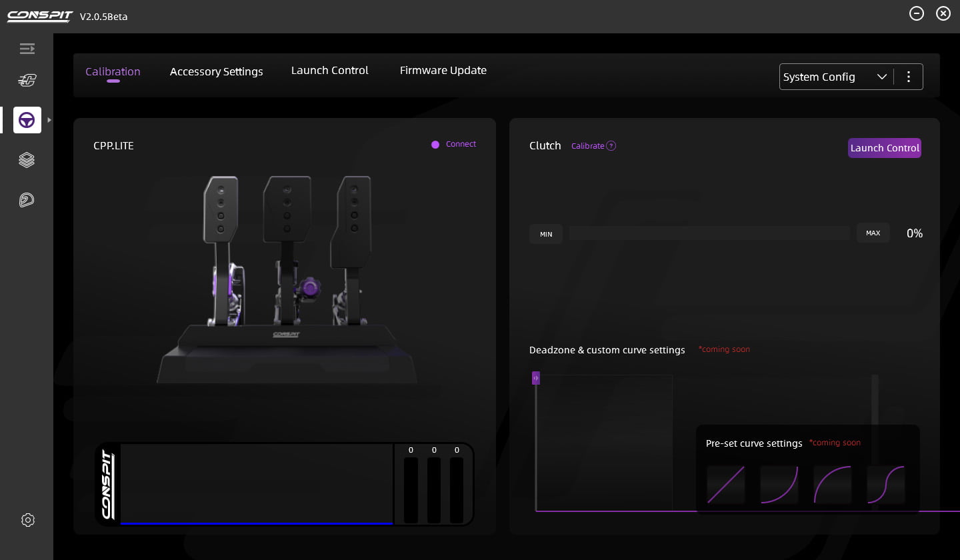Open the three-dot config options menu
960x560 pixels.
(x=908, y=77)
